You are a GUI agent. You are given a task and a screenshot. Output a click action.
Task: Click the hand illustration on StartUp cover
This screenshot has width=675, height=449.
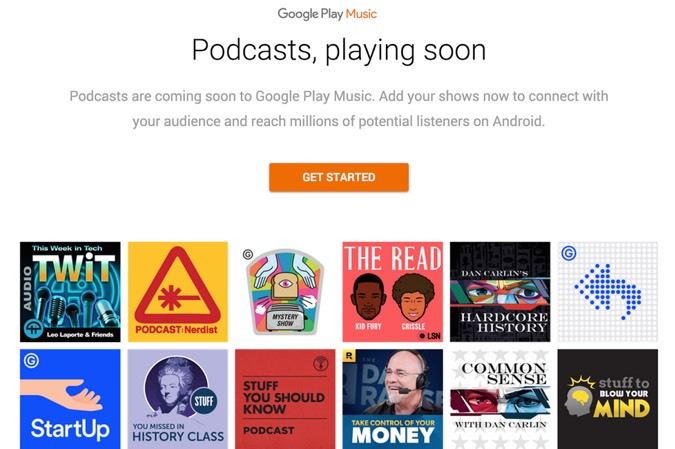61,395
